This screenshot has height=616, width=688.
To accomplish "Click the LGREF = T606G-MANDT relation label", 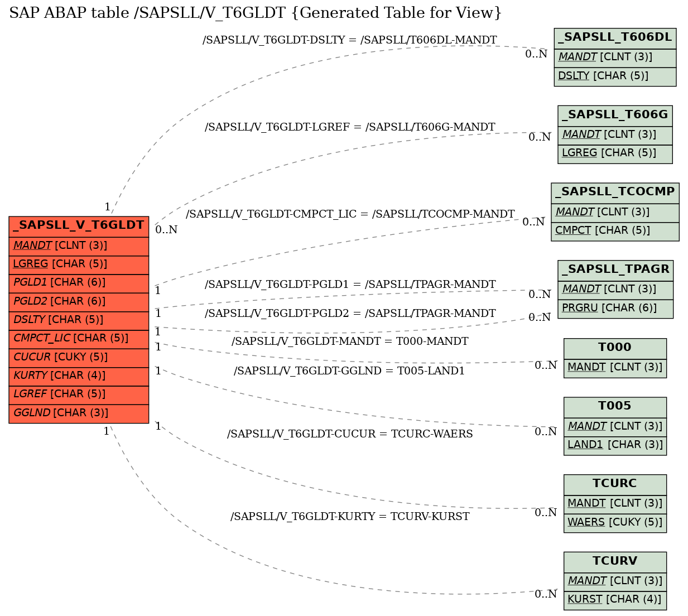I will tap(350, 127).
